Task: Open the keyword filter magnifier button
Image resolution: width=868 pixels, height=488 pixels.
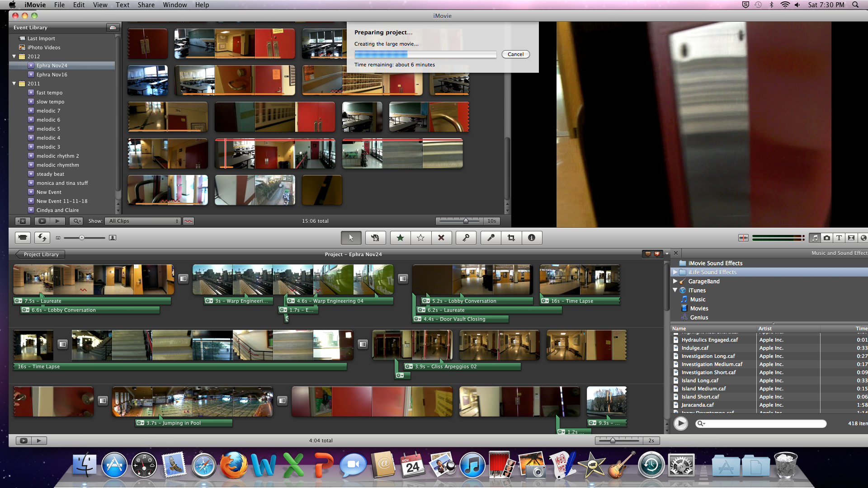Action: click(x=76, y=221)
